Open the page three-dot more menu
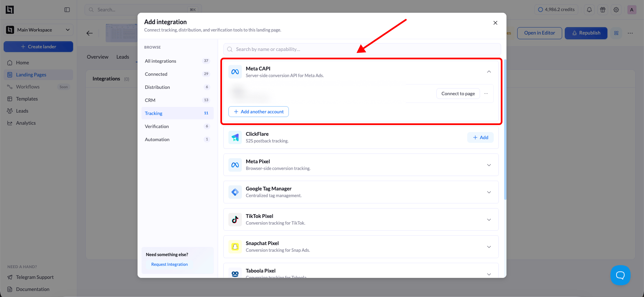Image resolution: width=644 pixels, height=297 pixels. pyautogui.click(x=630, y=33)
